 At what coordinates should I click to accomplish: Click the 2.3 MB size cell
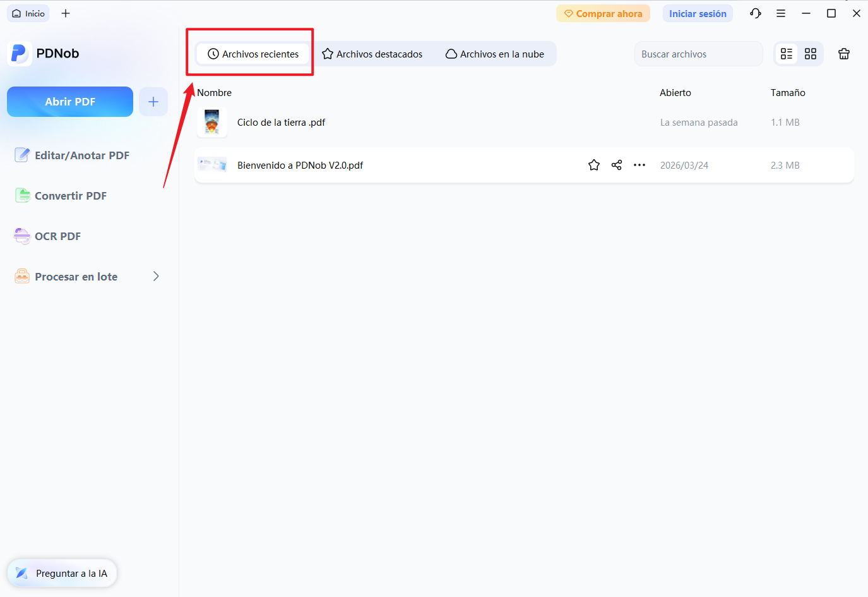[x=785, y=165]
